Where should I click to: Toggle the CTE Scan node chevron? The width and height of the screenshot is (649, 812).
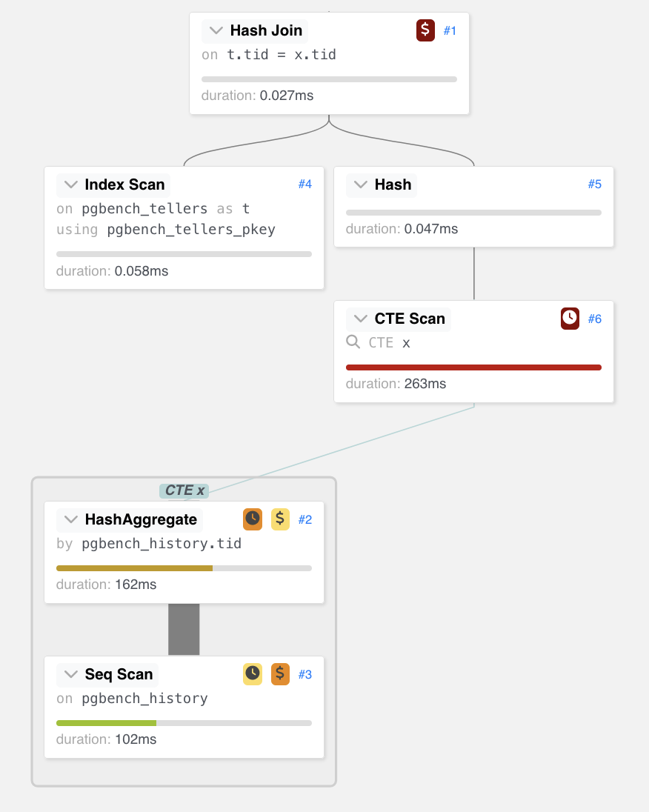361,319
